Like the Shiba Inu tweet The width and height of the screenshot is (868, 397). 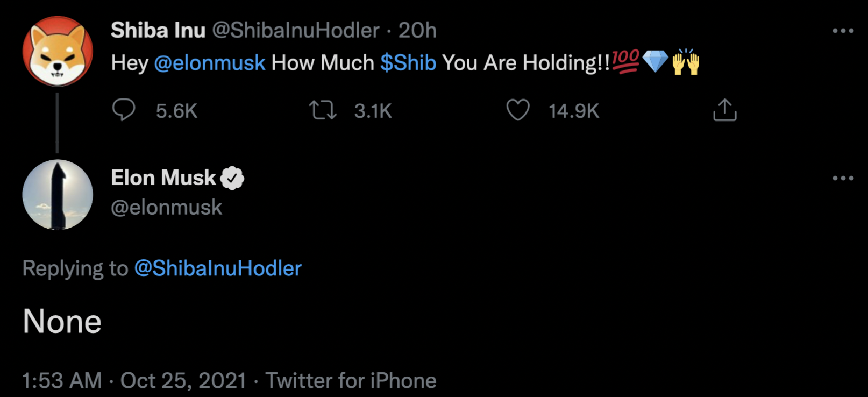pyautogui.click(x=518, y=110)
